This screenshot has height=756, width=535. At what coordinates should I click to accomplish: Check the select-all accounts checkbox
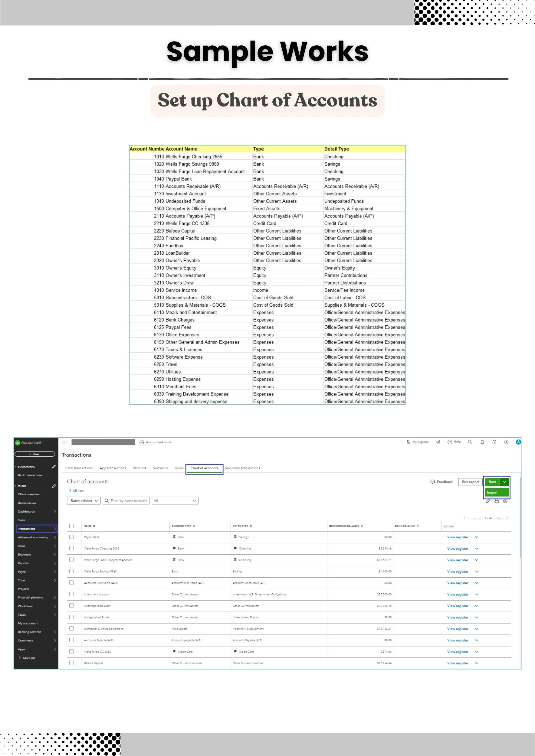71,526
